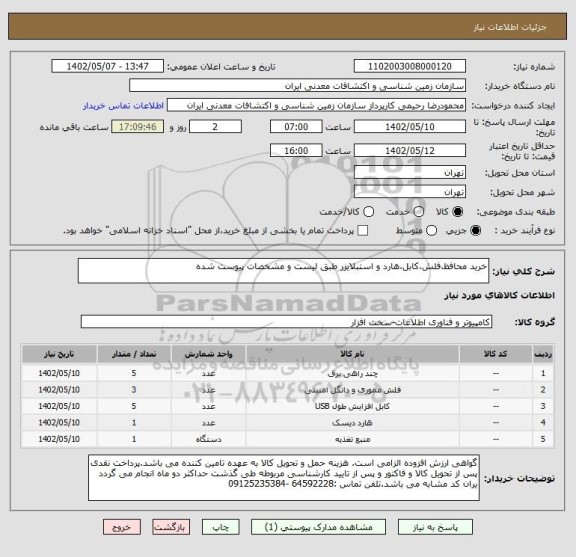Click the remaining days field showing 2

coord(215,127)
